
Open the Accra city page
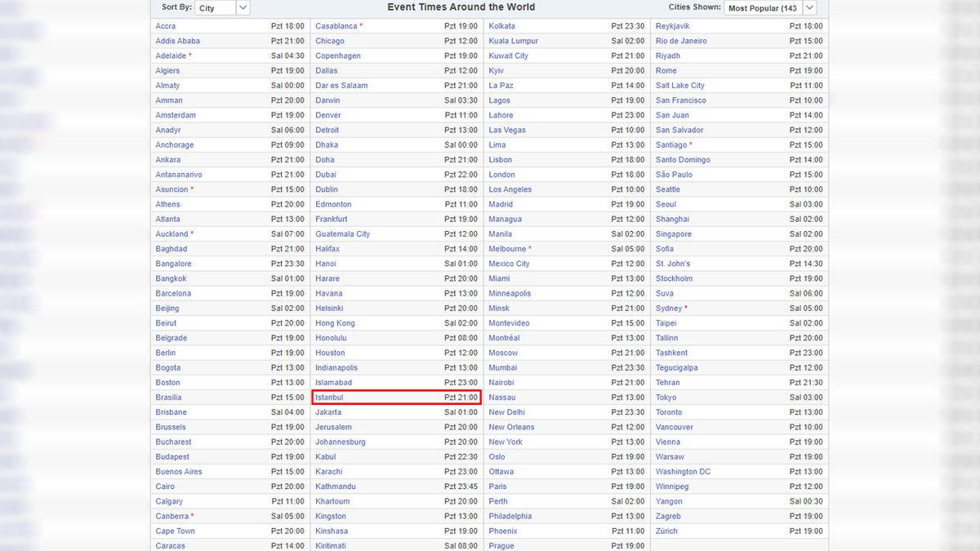(167, 25)
